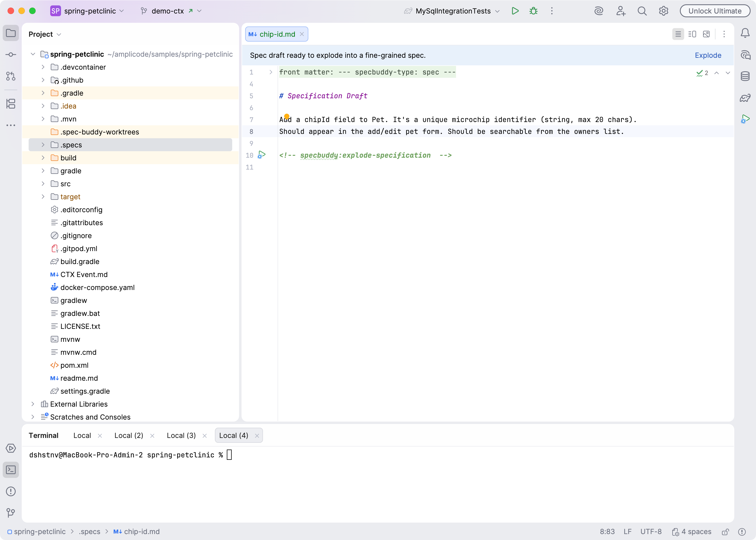Viewport: 756px width, 540px height.
Task: Click the Explode link in the banner
Action: (708, 55)
